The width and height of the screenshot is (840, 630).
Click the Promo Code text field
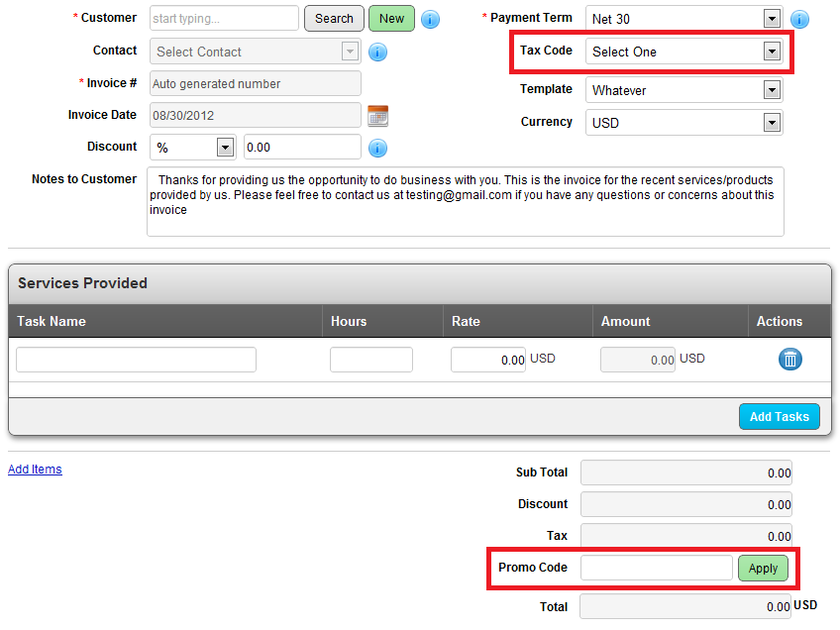(656, 568)
